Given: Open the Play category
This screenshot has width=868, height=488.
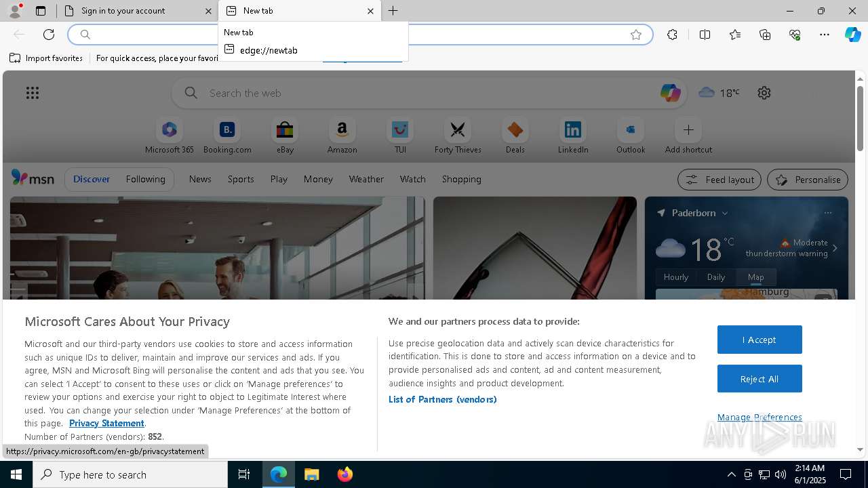Looking at the screenshot, I should pos(279,179).
